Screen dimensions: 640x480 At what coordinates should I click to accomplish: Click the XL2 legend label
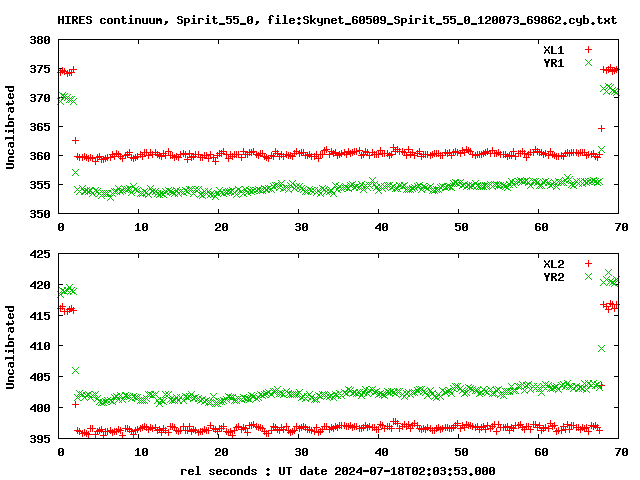pyautogui.click(x=553, y=264)
